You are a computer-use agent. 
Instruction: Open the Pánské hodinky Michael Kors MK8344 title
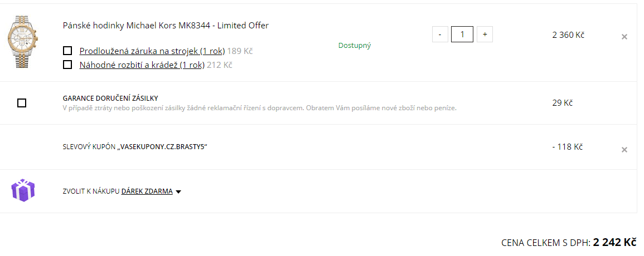click(x=166, y=26)
